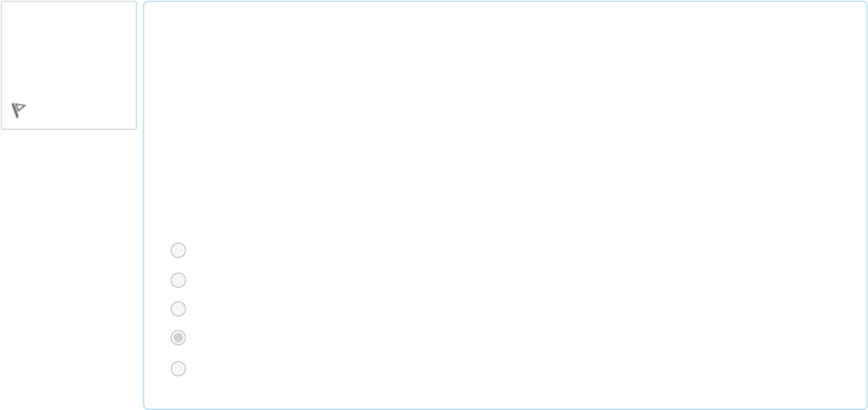Choose the topmost answer radio button
868x410 pixels.
(x=179, y=250)
